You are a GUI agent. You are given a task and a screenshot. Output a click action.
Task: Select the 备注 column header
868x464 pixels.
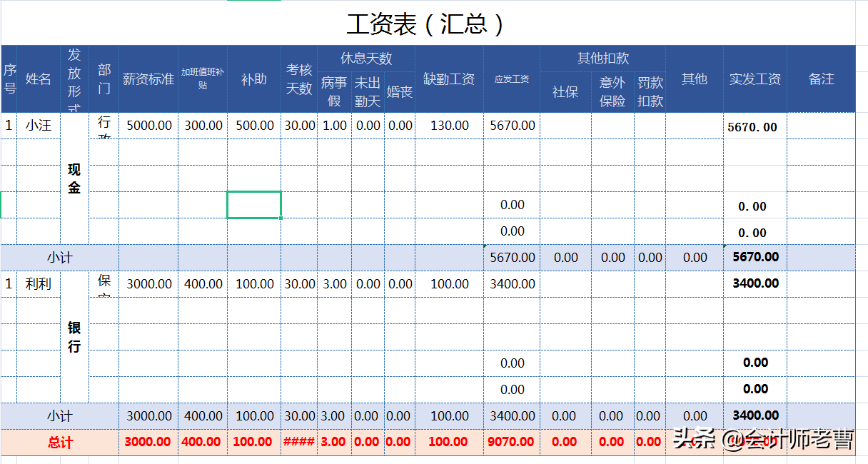[822, 80]
